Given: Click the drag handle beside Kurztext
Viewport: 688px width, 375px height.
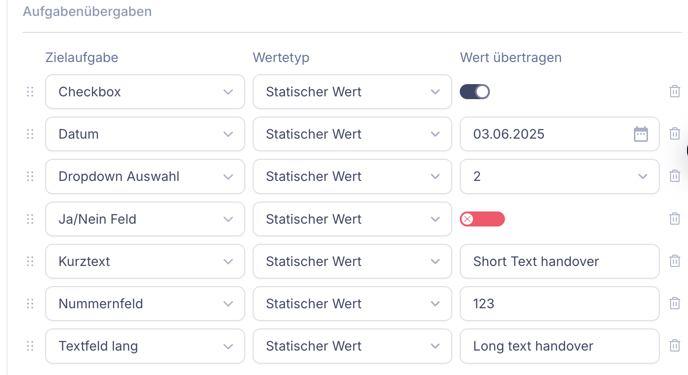Looking at the screenshot, I should [x=30, y=261].
